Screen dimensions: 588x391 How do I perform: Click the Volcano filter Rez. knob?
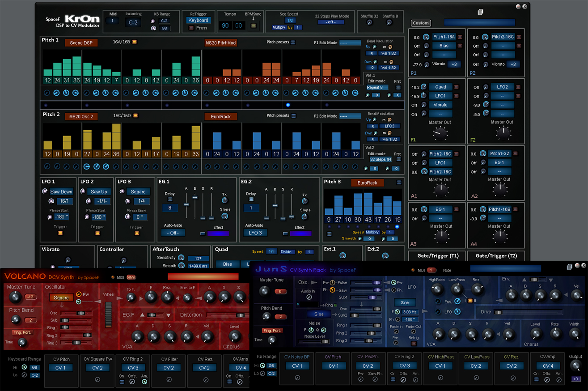pyautogui.click(x=167, y=297)
